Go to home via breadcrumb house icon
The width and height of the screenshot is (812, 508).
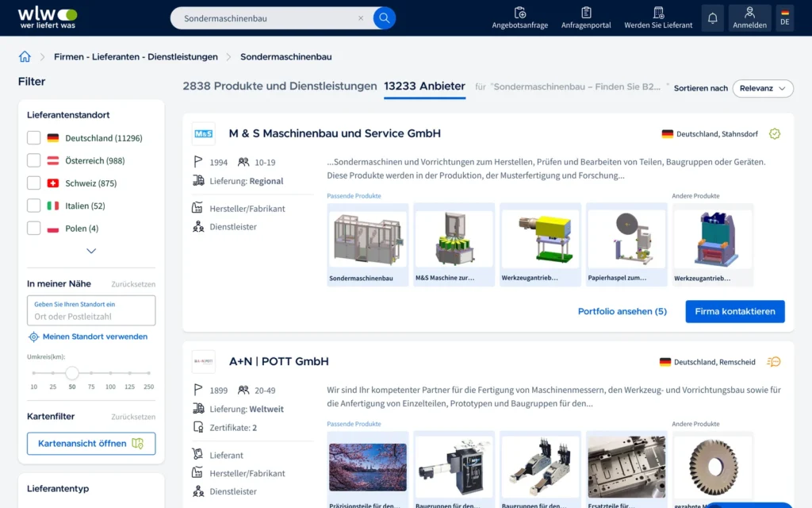25,56
